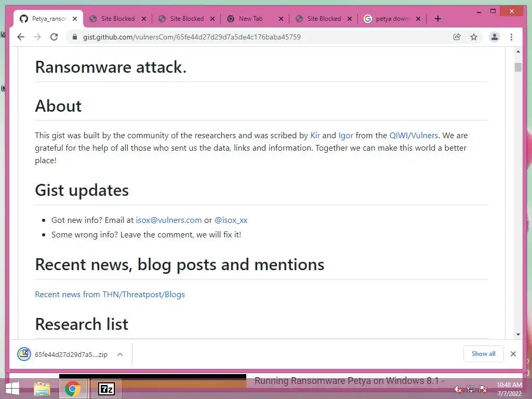Open the Action Center flag icon

(x=483, y=389)
